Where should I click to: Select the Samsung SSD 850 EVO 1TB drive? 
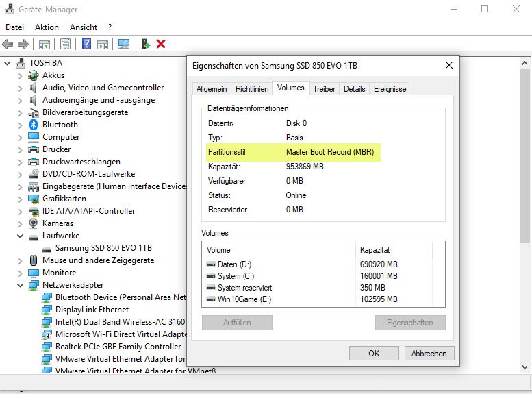coord(101,248)
